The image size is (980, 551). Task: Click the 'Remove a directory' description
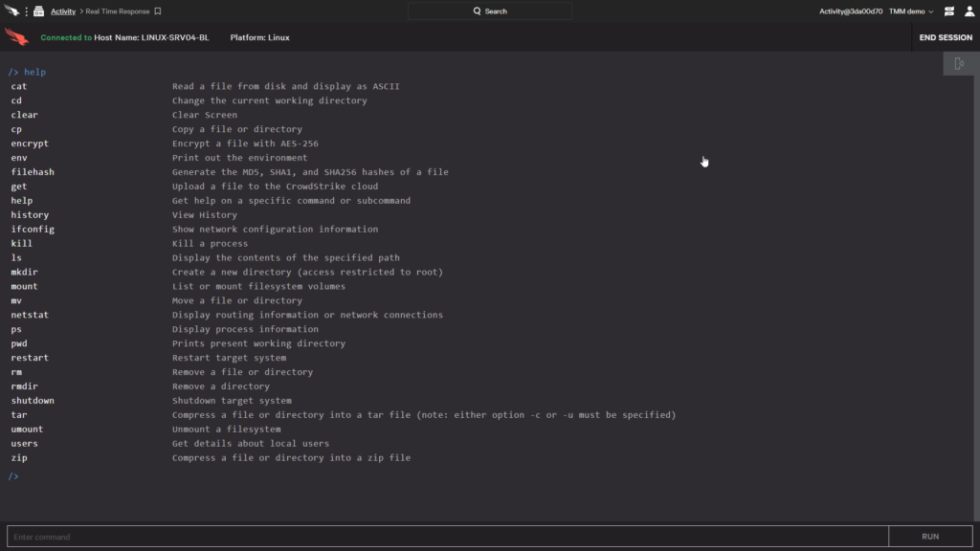[221, 386]
